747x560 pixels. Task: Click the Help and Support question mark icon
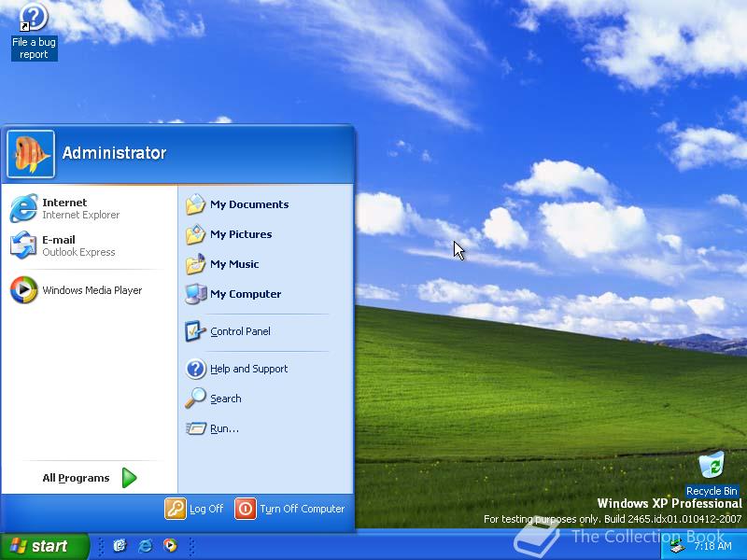[x=195, y=369]
